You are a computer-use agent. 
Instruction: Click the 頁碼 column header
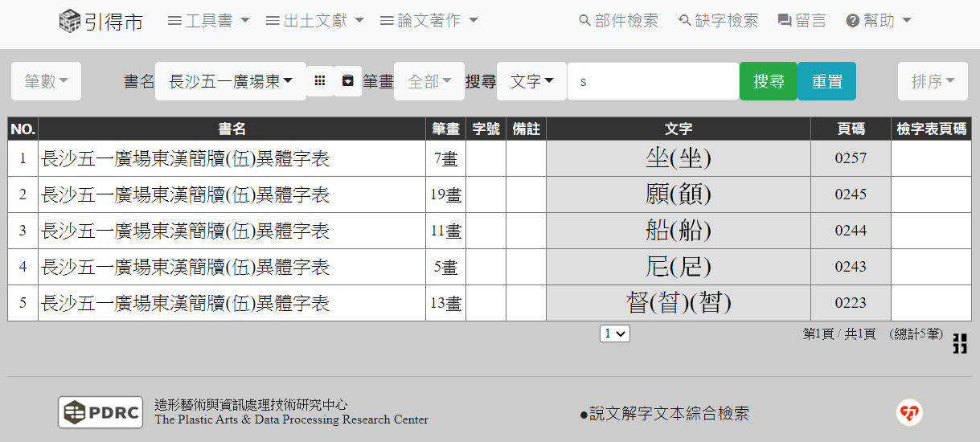tap(851, 129)
